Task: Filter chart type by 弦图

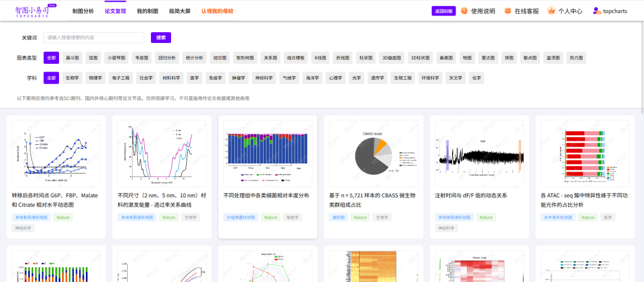Action: point(94,58)
